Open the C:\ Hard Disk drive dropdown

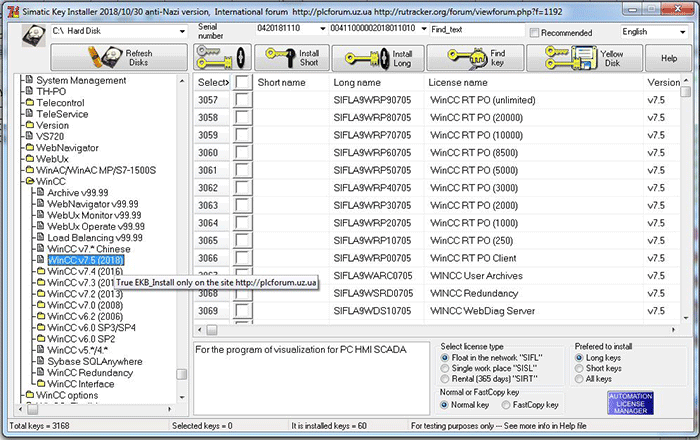pyautogui.click(x=178, y=31)
